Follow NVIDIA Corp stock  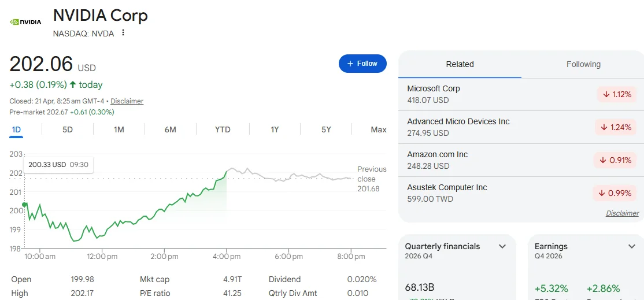pyautogui.click(x=362, y=64)
